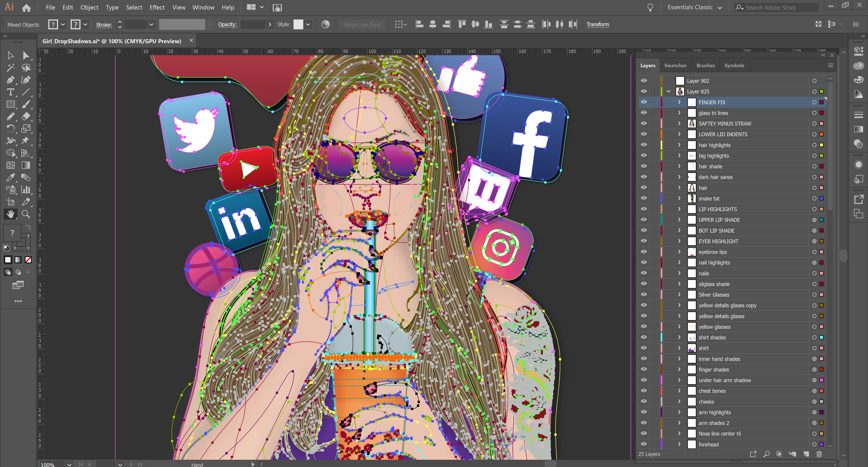868x467 pixels.
Task: Click the Transform link
Action: pos(597,24)
